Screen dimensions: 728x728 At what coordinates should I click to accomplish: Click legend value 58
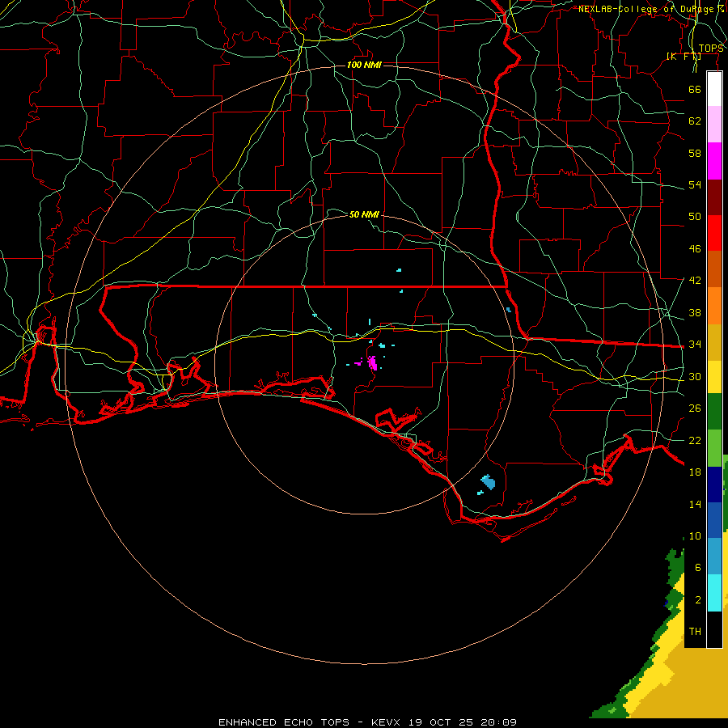click(x=695, y=153)
